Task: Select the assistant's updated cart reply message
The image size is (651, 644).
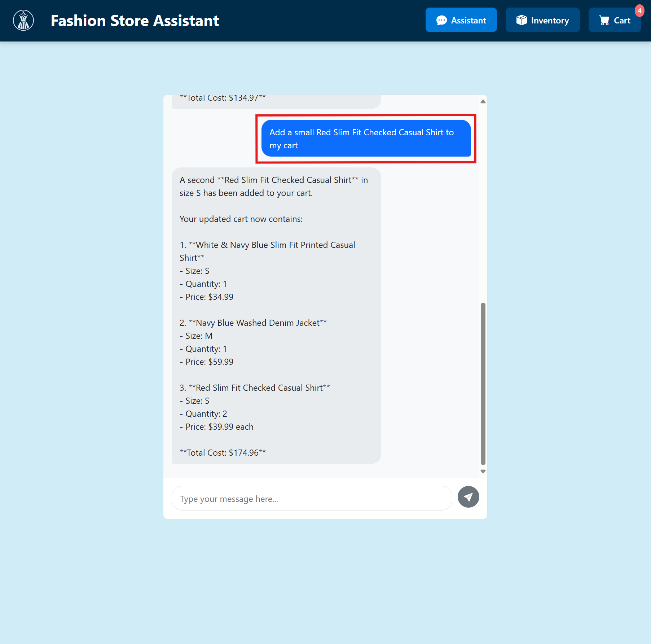Action: pos(276,316)
